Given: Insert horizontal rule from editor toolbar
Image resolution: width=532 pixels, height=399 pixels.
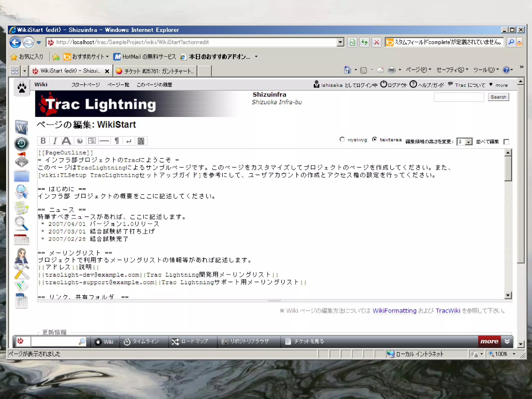Looking at the screenshot, I should pyautogui.click(x=104, y=141).
